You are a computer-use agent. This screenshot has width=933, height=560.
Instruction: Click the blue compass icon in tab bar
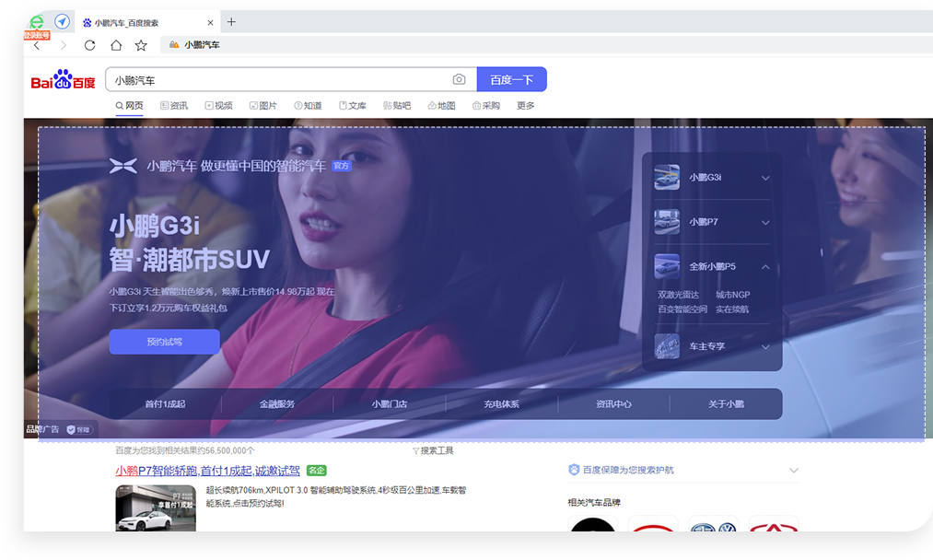(62, 22)
